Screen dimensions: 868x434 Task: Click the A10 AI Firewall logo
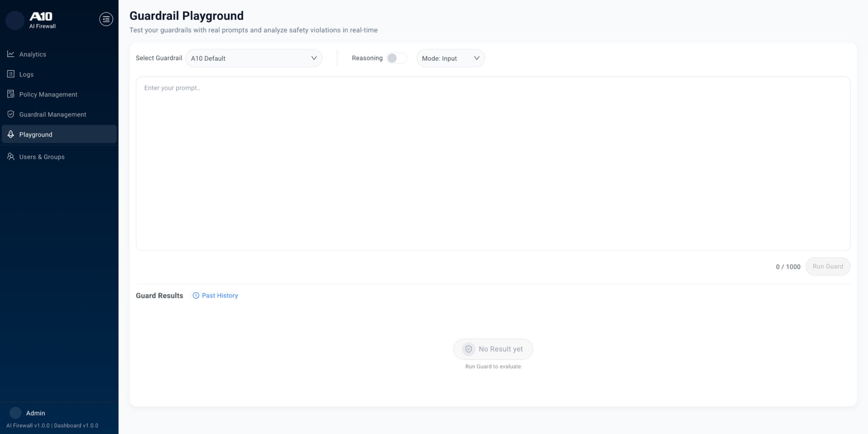tap(41, 19)
